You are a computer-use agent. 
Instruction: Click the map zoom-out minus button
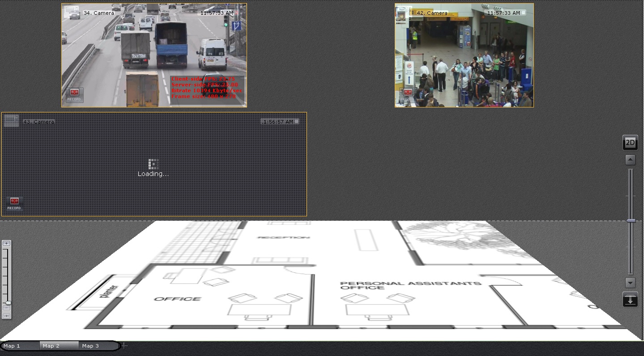click(6, 308)
